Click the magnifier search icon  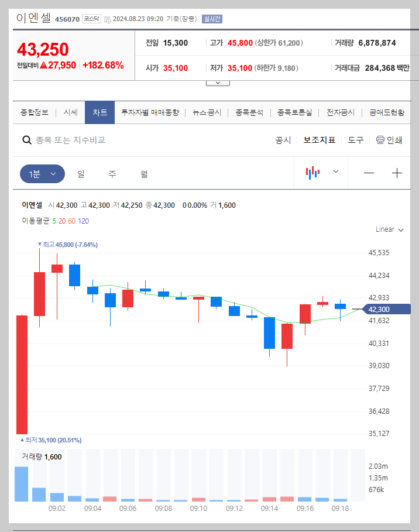click(x=26, y=140)
